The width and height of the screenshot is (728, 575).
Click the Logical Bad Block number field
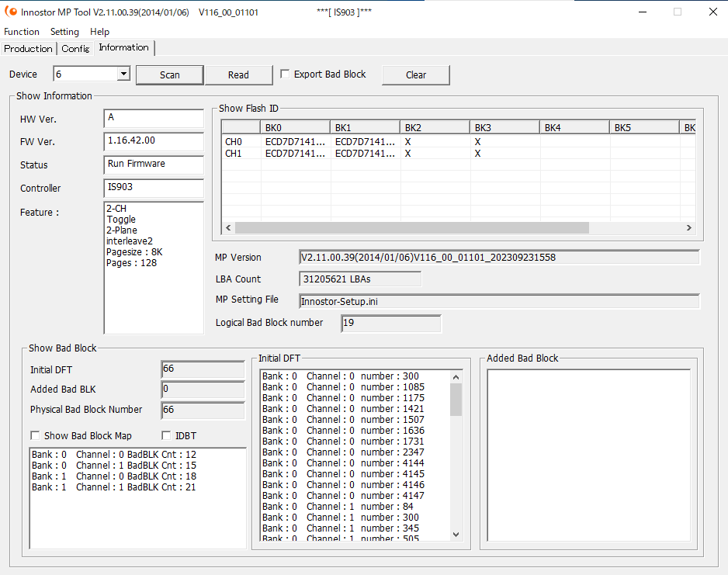click(391, 323)
